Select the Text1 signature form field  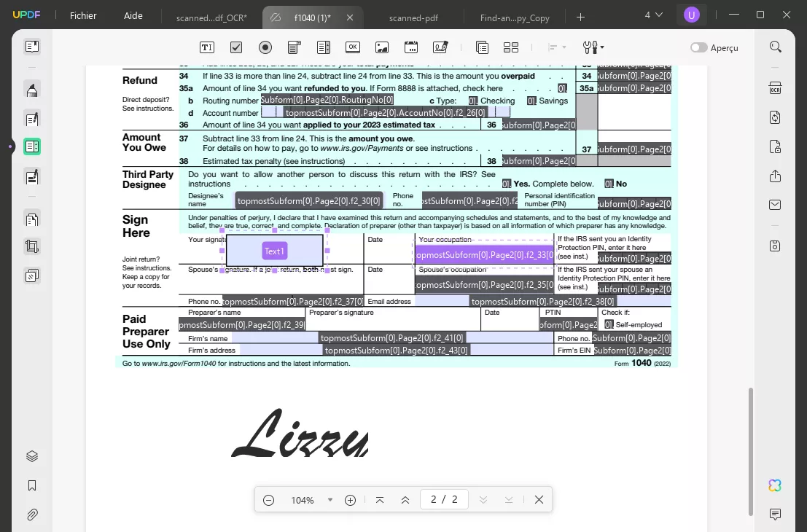click(275, 251)
